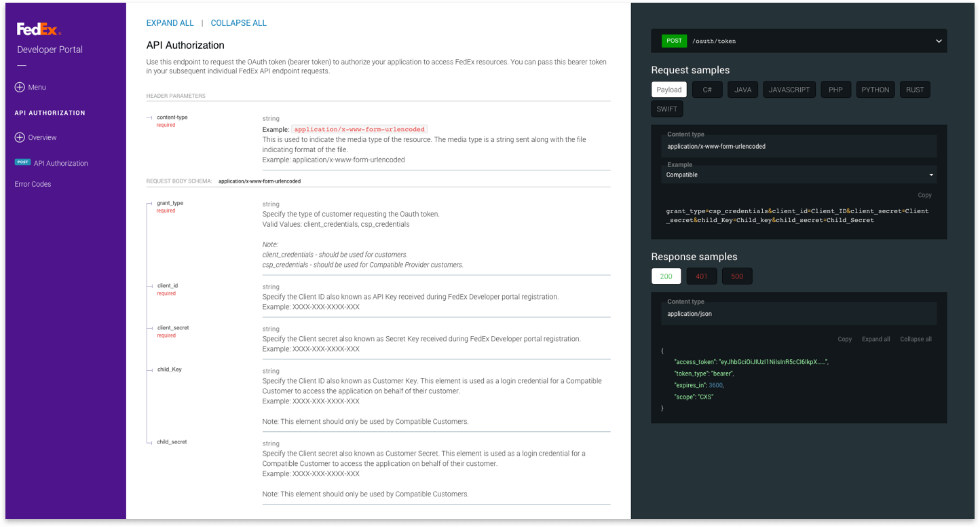Click Collapse all in response sample
980x527 pixels.
pyautogui.click(x=916, y=339)
